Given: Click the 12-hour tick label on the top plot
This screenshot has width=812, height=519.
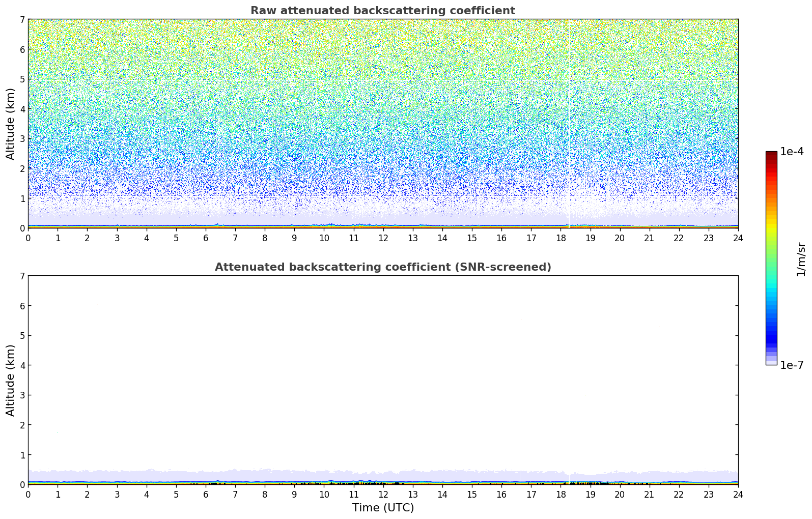Looking at the screenshot, I should coord(383,238).
